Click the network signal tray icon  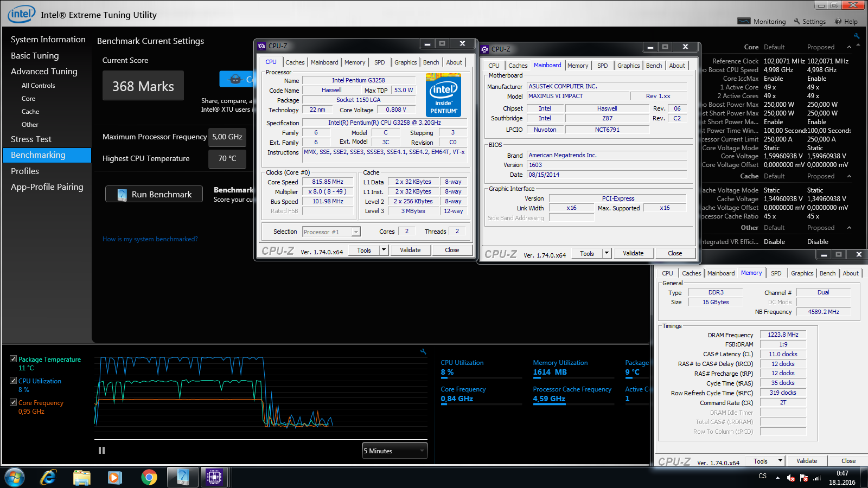coord(816,478)
